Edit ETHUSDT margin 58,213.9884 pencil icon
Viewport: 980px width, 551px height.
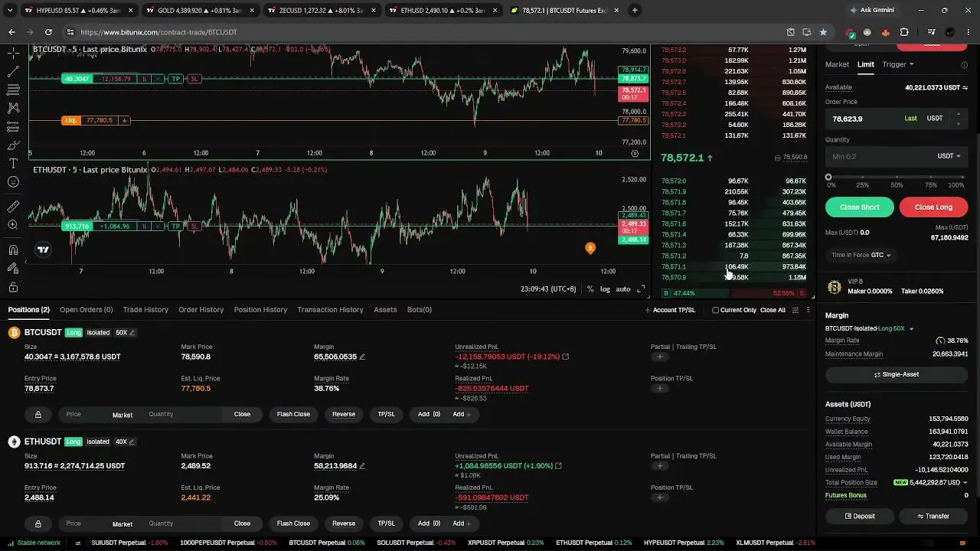coord(362,465)
